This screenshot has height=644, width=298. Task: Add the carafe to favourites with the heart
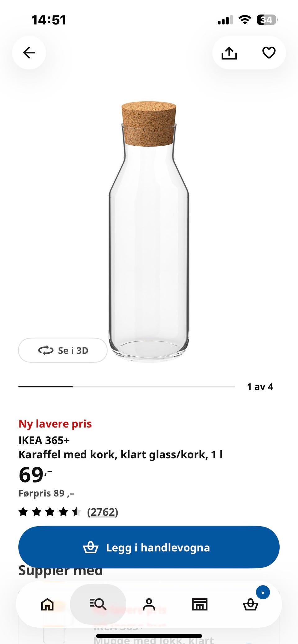pos(269,53)
